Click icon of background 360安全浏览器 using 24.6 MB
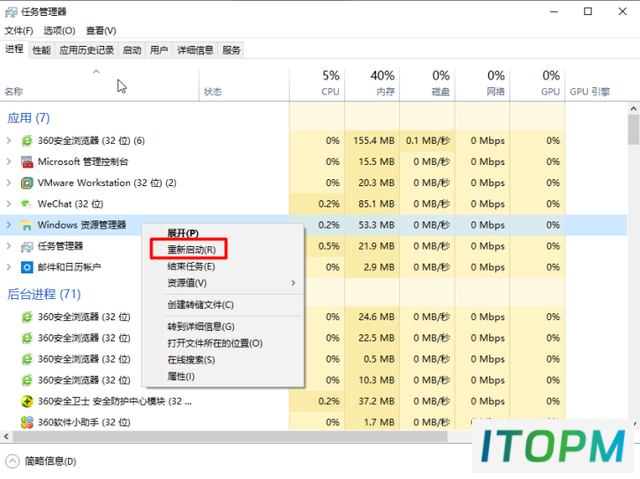 (27, 317)
